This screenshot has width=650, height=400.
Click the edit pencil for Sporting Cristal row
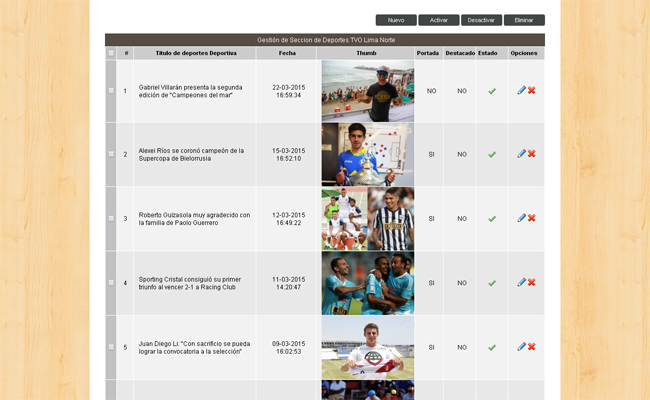pyautogui.click(x=521, y=282)
